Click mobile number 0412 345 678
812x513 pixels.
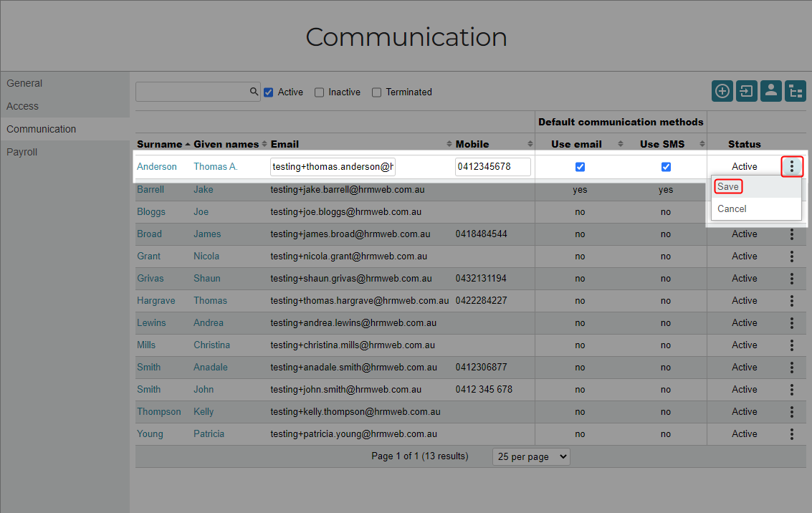click(484, 389)
